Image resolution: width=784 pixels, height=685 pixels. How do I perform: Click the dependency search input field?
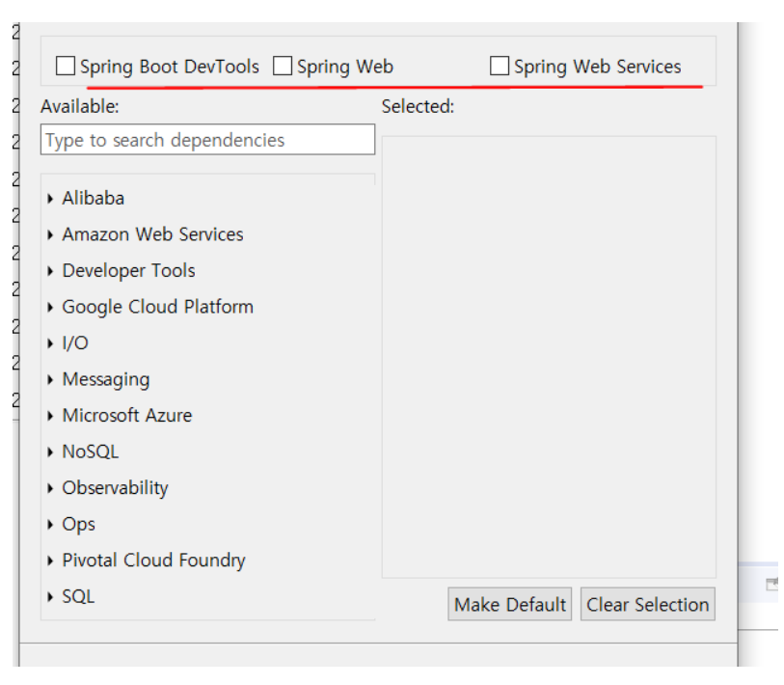pos(207,140)
